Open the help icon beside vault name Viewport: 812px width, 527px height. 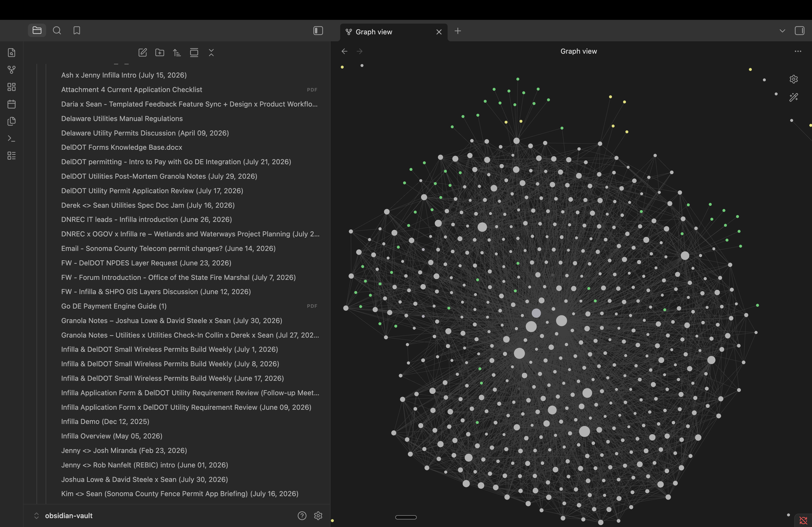(x=302, y=515)
